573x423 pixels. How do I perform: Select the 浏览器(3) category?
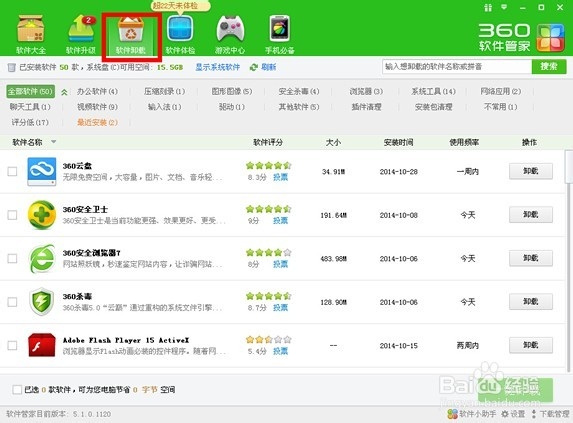[366, 91]
